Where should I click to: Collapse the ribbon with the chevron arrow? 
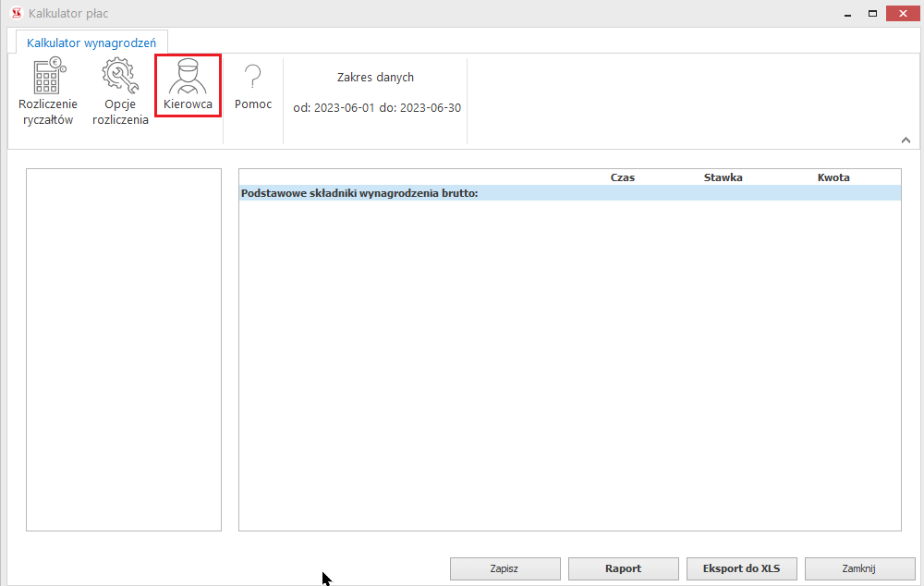point(906,140)
